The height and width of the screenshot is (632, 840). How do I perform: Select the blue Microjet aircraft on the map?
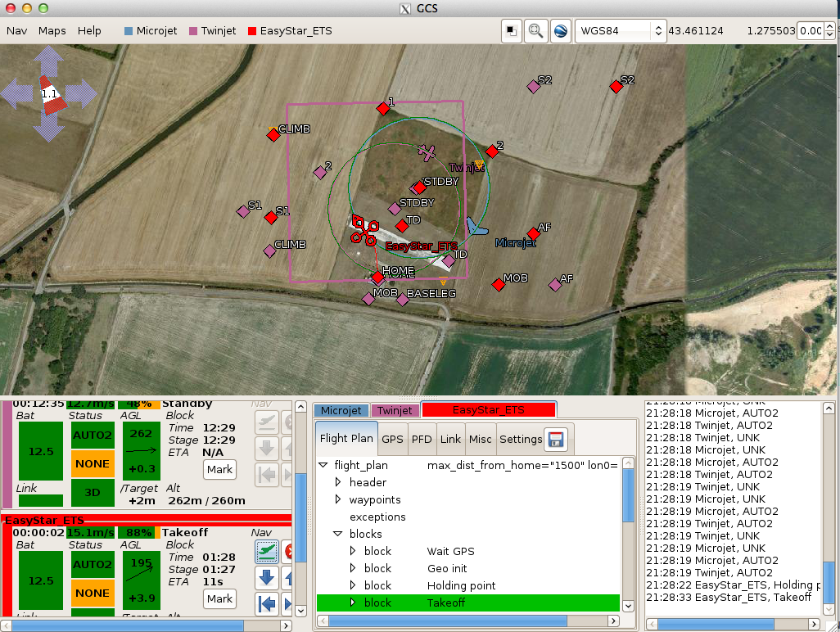[x=475, y=227]
